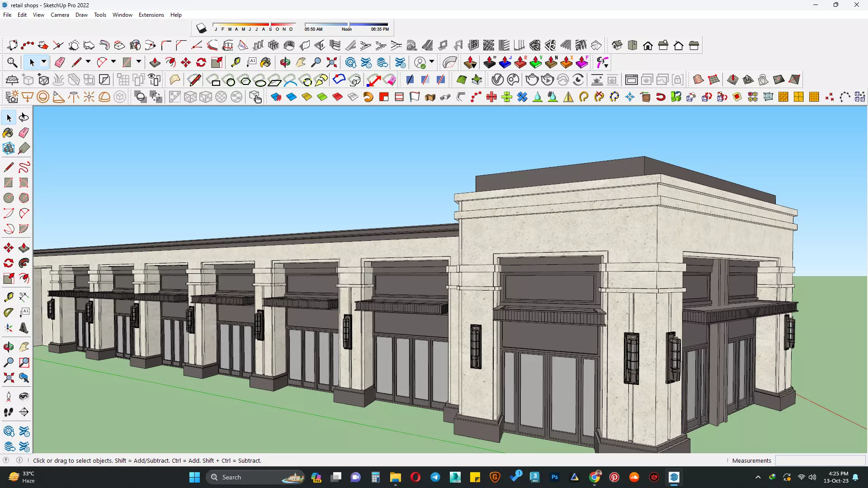This screenshot has height=488, width=868.
Task: Select the Freehand drawing tool
Action: click(x=24, y=168)
